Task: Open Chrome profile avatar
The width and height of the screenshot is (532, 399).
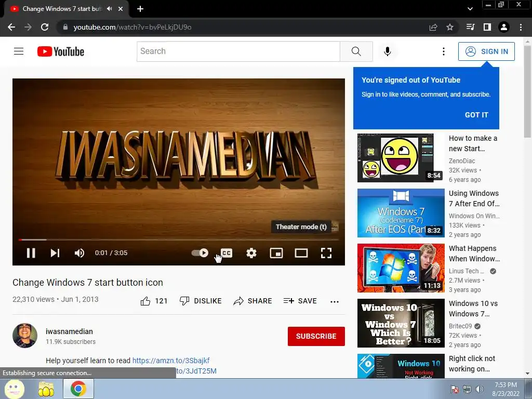Action: click(504, 27)
